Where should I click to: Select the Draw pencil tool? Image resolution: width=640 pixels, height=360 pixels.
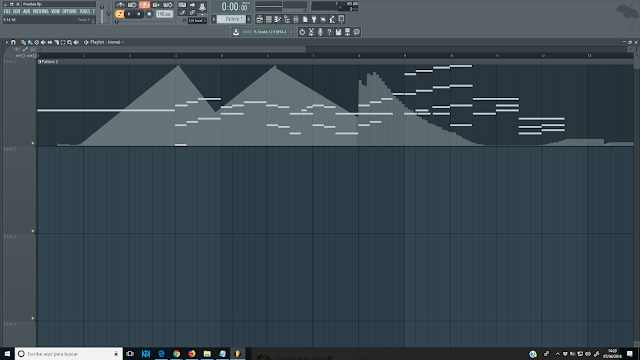click(23, 42)
